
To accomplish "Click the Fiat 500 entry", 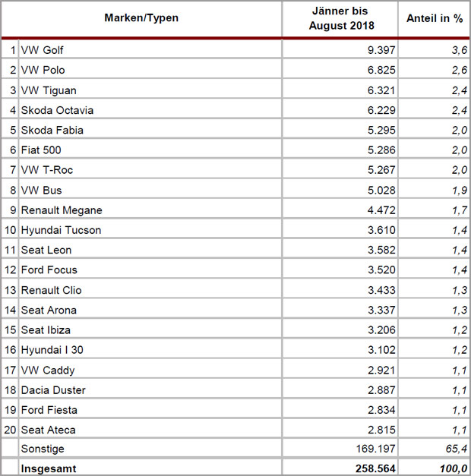I will click(x=41, y=150).
